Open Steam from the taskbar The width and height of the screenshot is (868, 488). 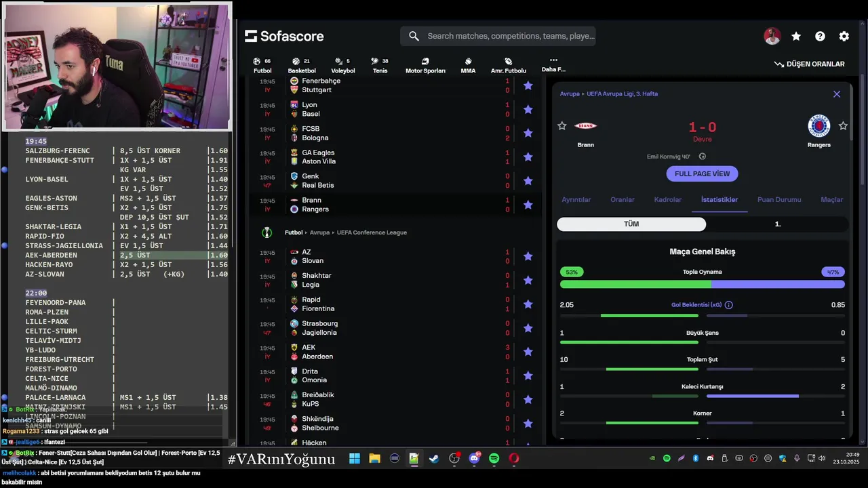[x=434, y=459]
